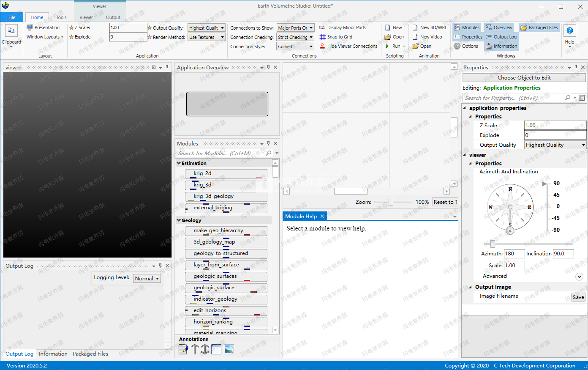Open the Options gear
This screenshot has height=370, width=588.
[457, 46]
